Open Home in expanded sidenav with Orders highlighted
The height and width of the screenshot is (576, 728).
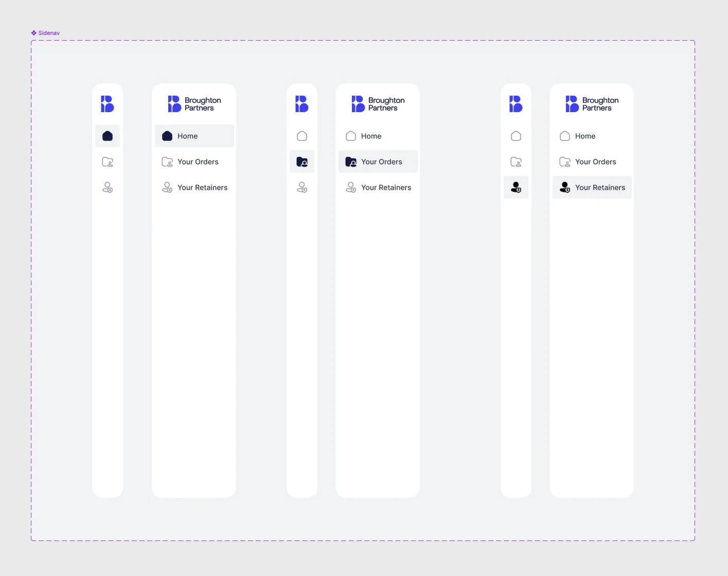pos(378,136)
